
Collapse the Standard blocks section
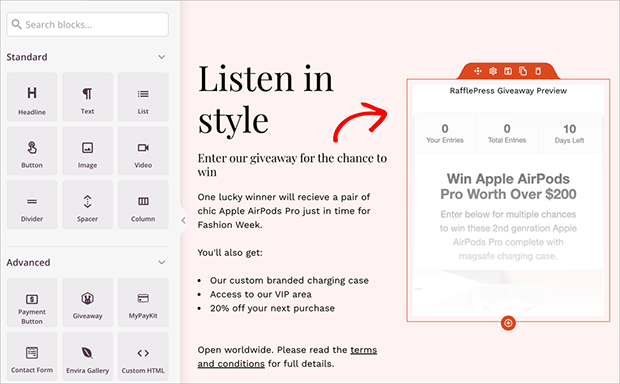[x=162, y=57]
